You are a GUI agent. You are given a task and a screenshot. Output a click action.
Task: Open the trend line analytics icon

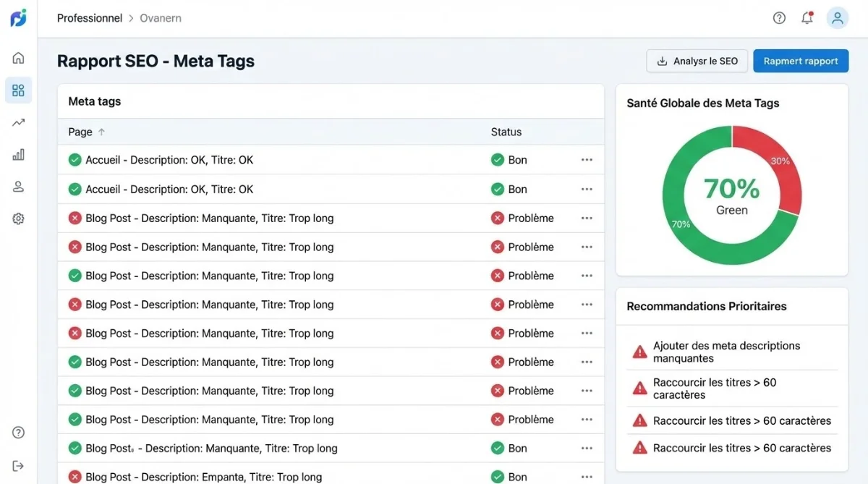click(x=18, y=122)
